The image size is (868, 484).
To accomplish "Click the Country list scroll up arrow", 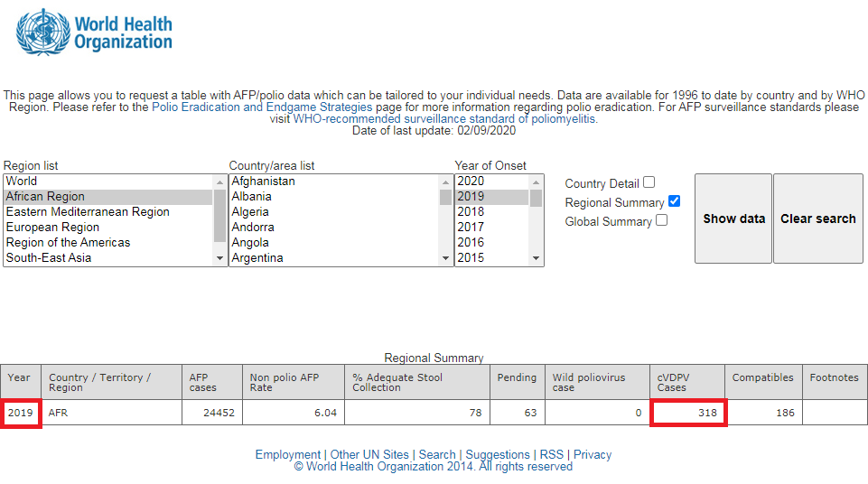I will click(445, 182).
